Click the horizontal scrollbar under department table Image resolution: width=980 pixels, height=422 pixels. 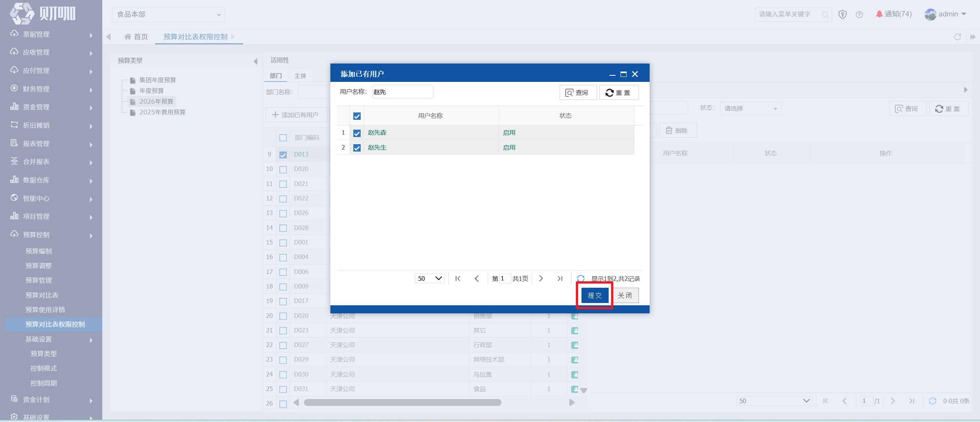coord(402,402)
